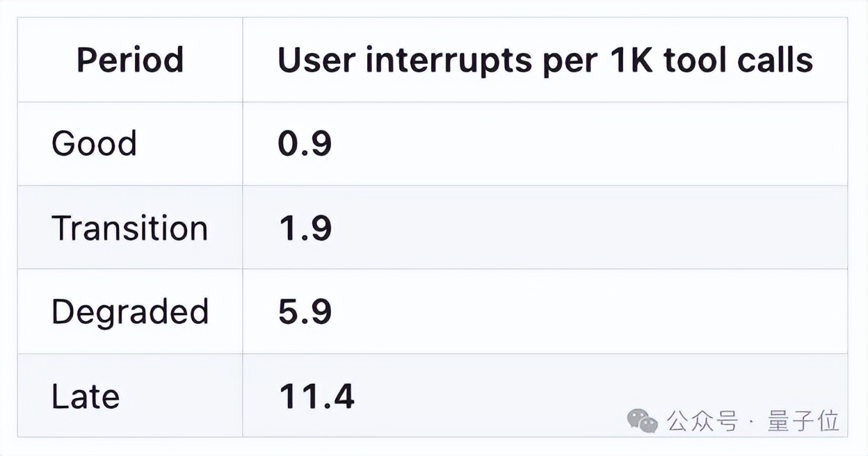Select the Degraded period cell
Image resolution: width=868 pixels, height=456 pixels.
[x=130, y=312]
